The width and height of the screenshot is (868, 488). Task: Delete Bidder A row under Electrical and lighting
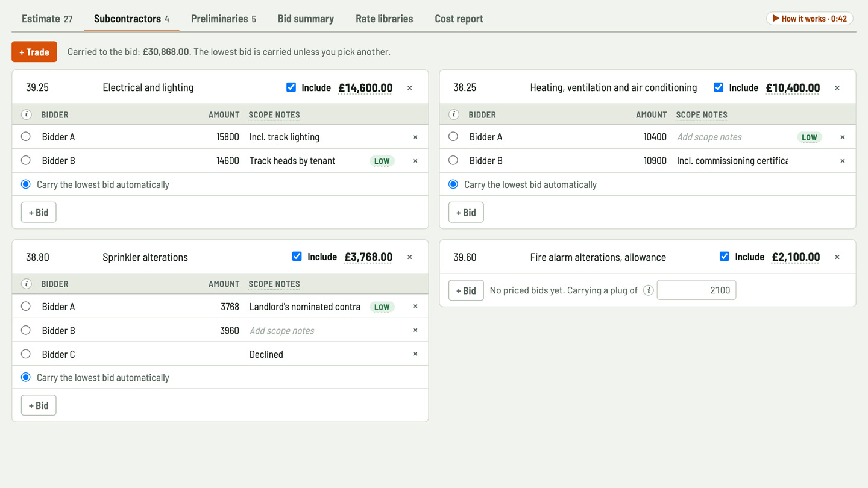pos(415,137)
